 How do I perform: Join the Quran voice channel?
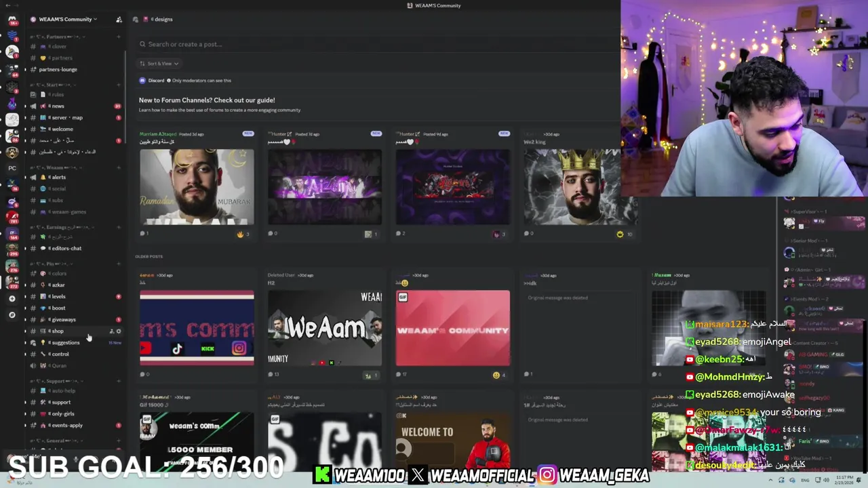click(75, 365)
